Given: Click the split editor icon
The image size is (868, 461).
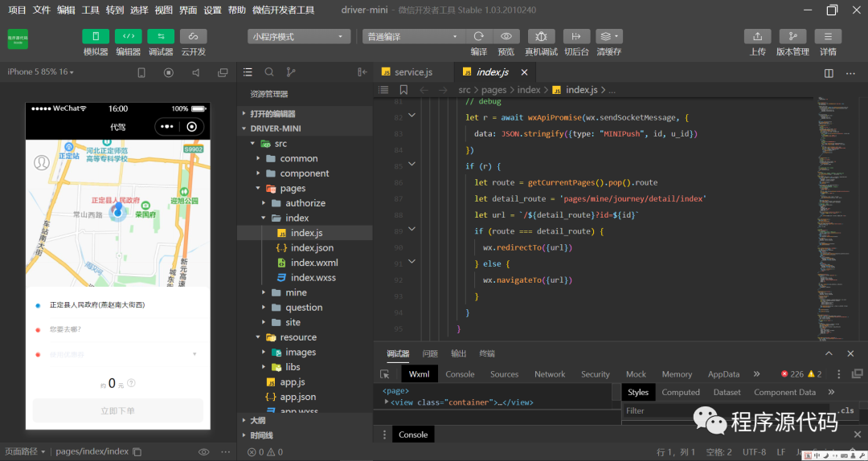Looking at the screenshot, I should [829, 73].
